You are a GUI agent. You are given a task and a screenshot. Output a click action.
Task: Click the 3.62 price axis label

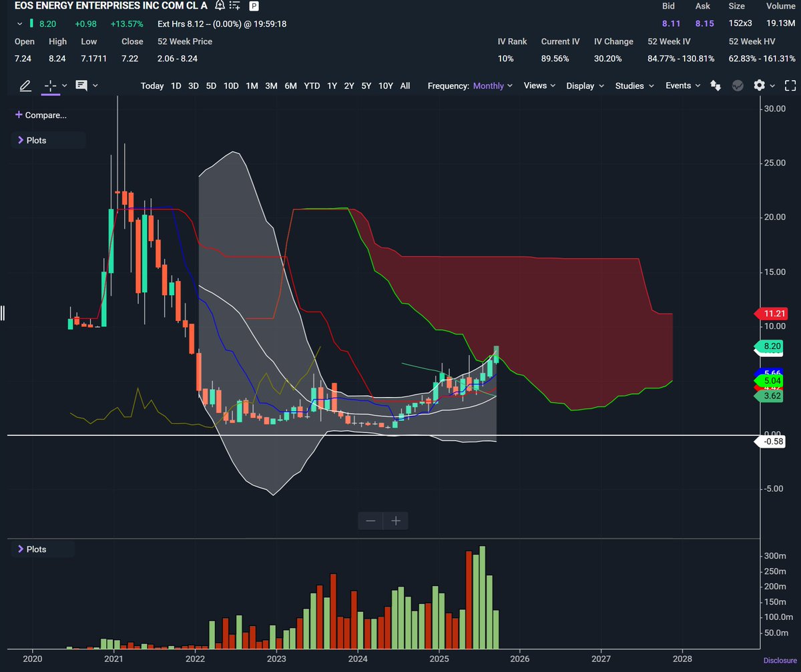[x=769, y=396]
